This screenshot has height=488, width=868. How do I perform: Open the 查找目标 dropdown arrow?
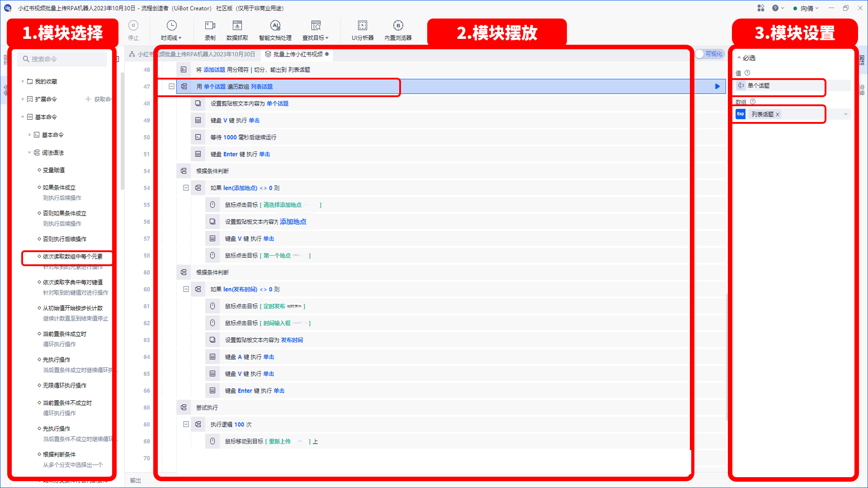coord(327,38)
